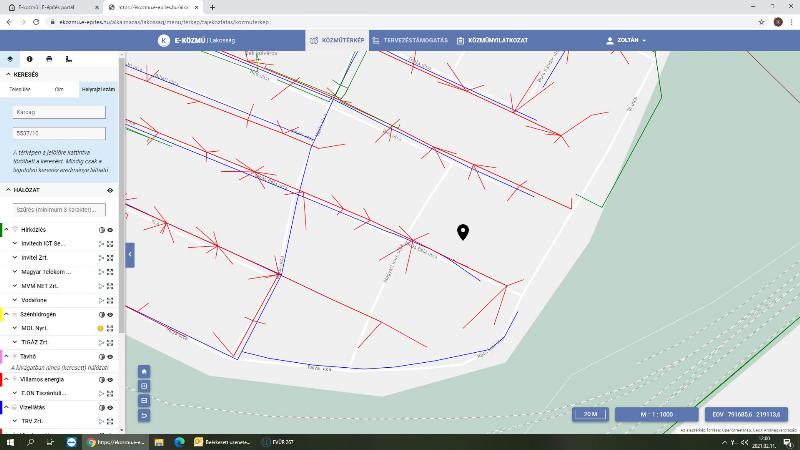The width and height of the screenshot is (800, 450).
Task: Zoom in on the map
Action: click(144, 386)
